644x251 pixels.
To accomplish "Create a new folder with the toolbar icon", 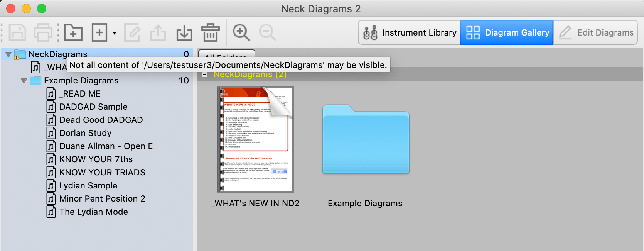I will (73, 32).
